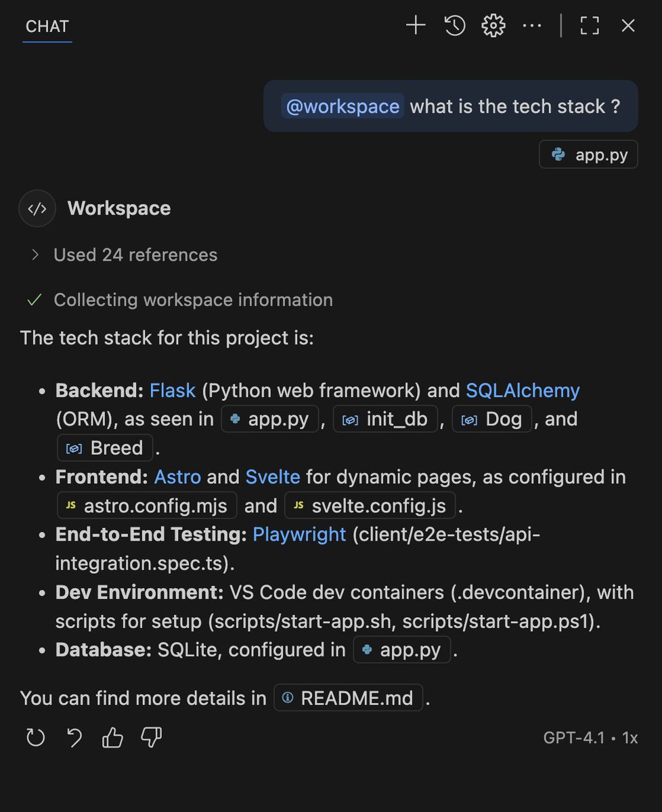The width and height of the screenshot is (662, 812).
Task: Open the SQLAlchemy link
Action: click(523, 390)
